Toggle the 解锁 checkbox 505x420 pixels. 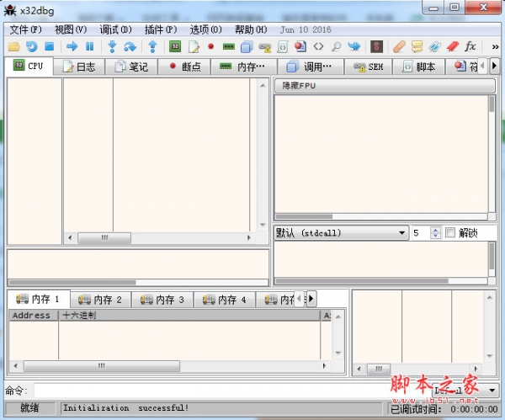click(x=450, y=232)
